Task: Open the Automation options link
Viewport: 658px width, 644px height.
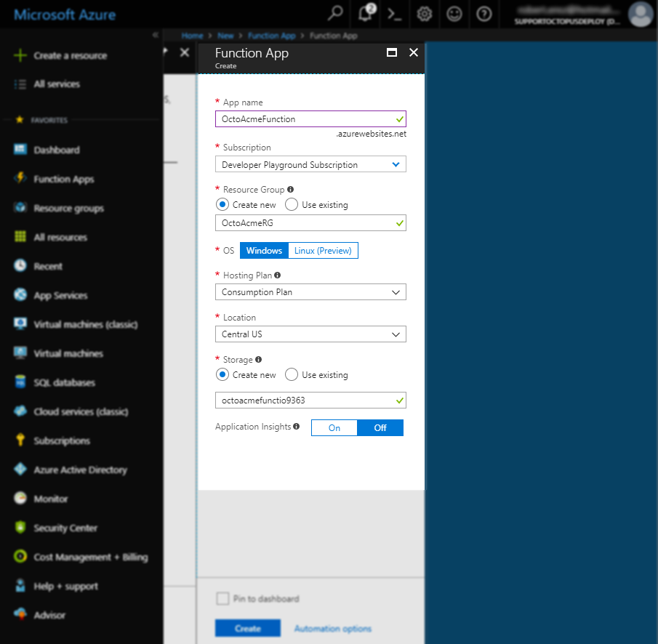Action: pyautogui.click(x=332, y=629)
